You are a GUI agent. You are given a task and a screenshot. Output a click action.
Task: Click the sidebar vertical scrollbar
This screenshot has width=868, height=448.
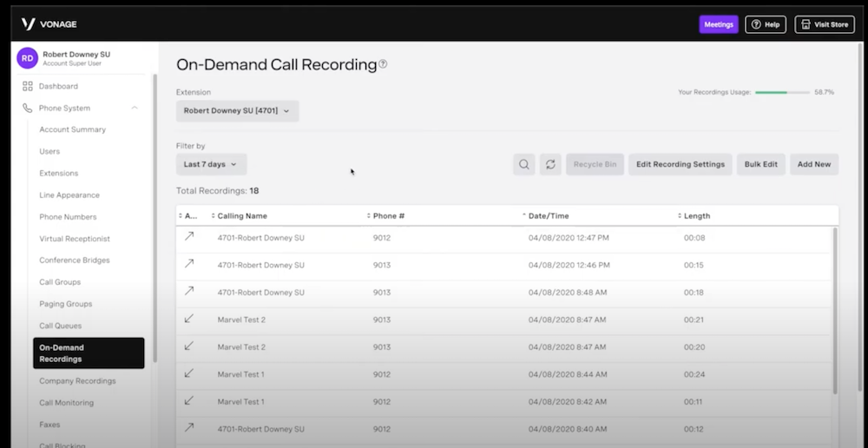coord(155,218)
